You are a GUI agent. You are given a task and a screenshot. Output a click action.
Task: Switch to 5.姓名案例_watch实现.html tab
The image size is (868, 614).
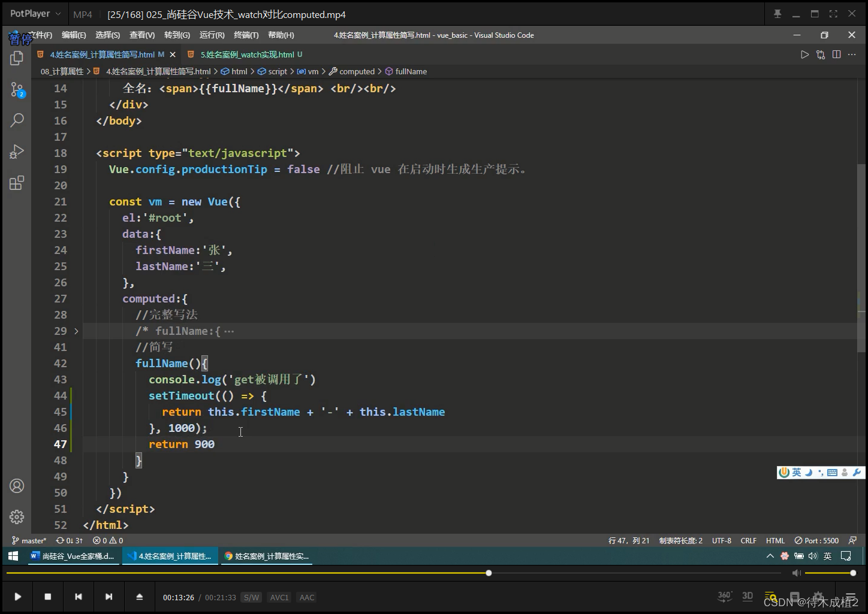point(246,55)
